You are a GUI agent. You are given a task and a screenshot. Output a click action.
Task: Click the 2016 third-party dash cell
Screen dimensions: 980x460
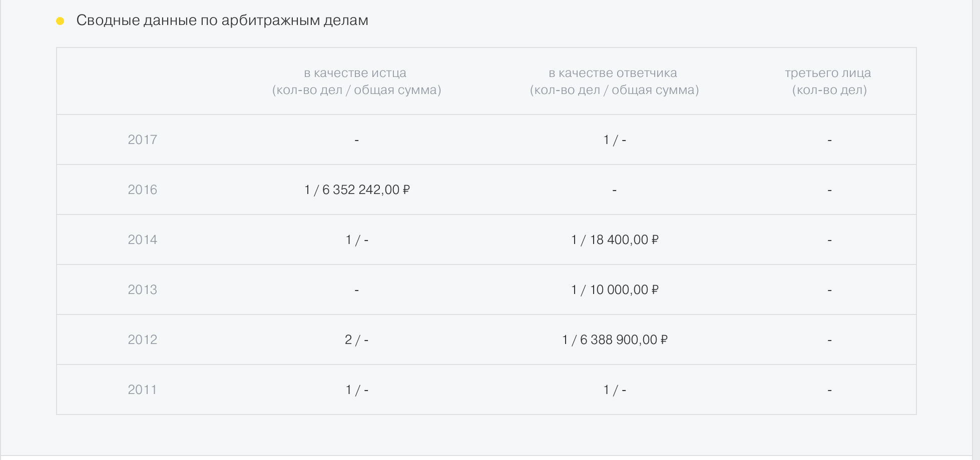click(x=829, y=190)
